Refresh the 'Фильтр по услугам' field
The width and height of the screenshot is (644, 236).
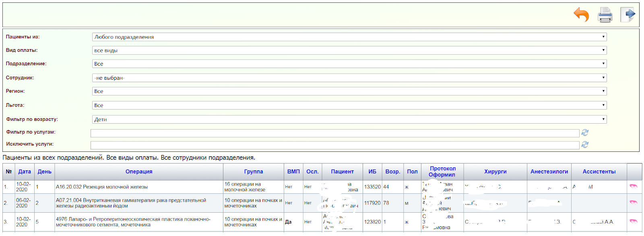pyautogui.click(x=585, y=132)
